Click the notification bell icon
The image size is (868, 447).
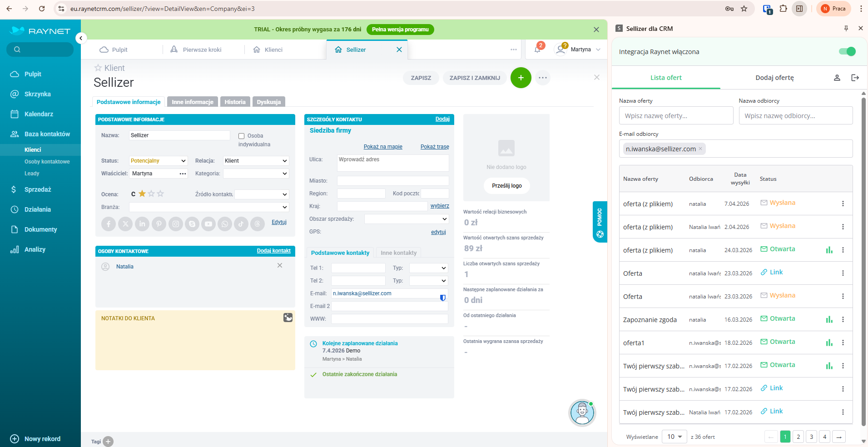tap(537, 50)
